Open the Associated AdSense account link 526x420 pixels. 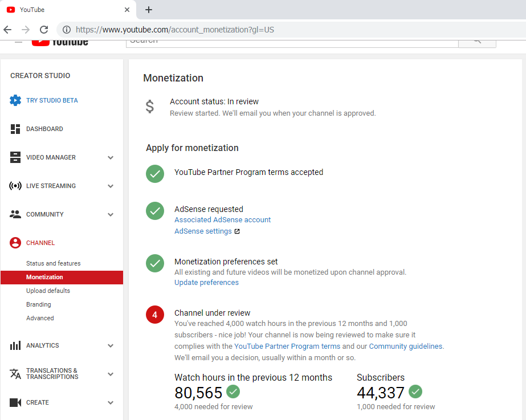pos(222,220)
